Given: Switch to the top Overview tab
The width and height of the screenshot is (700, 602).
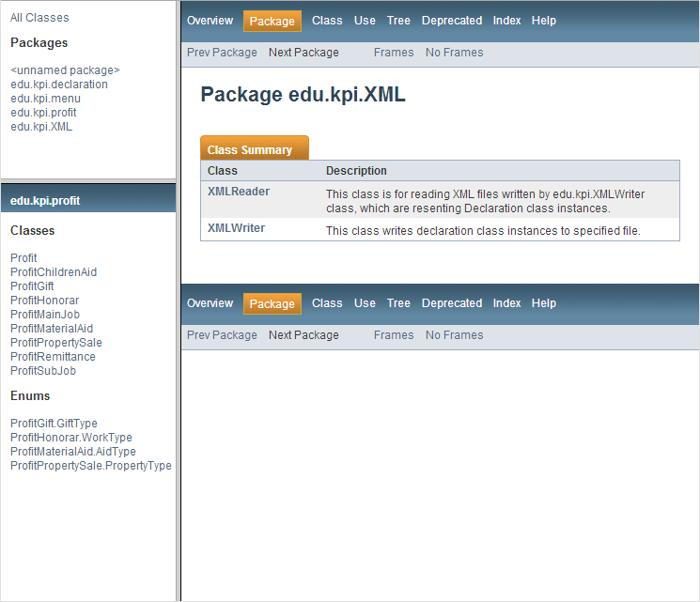Looking at the screenshot, I should (x=210, y=21).
